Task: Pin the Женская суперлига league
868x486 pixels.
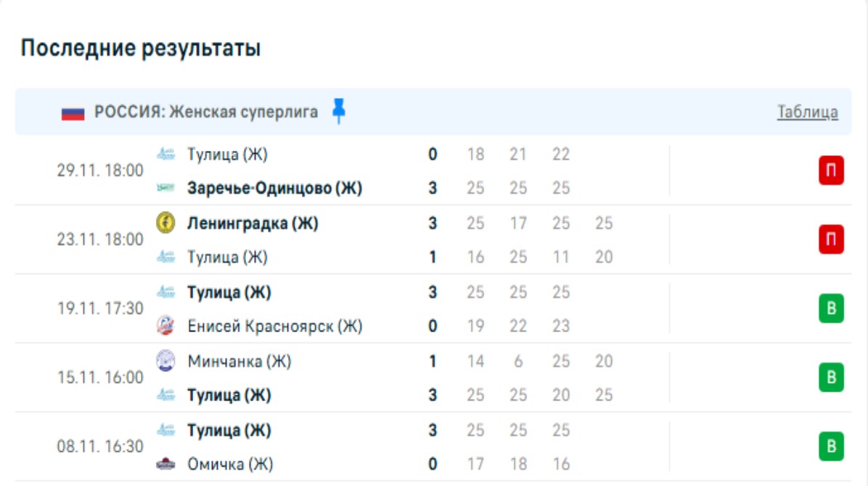Action: 338,112
